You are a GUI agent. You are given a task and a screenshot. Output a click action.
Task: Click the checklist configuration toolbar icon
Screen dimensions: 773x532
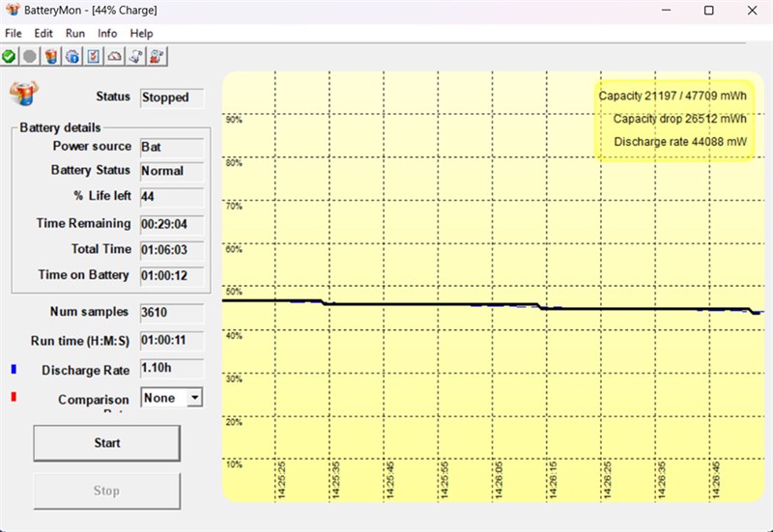coord(93,57)
